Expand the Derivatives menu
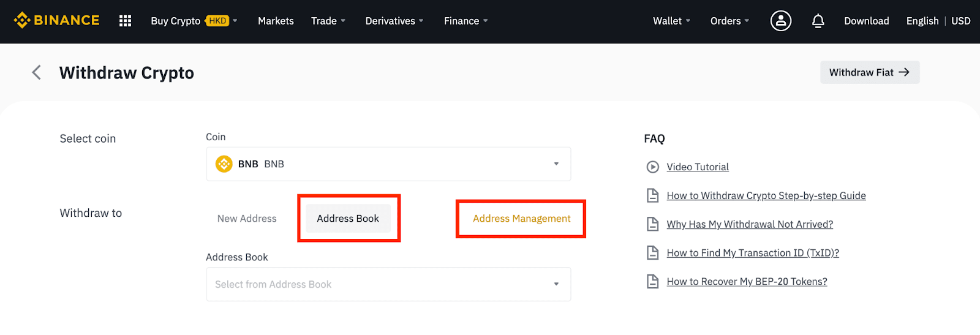The image size is (980, 335). pyautogui.click(x=394, y=21)
